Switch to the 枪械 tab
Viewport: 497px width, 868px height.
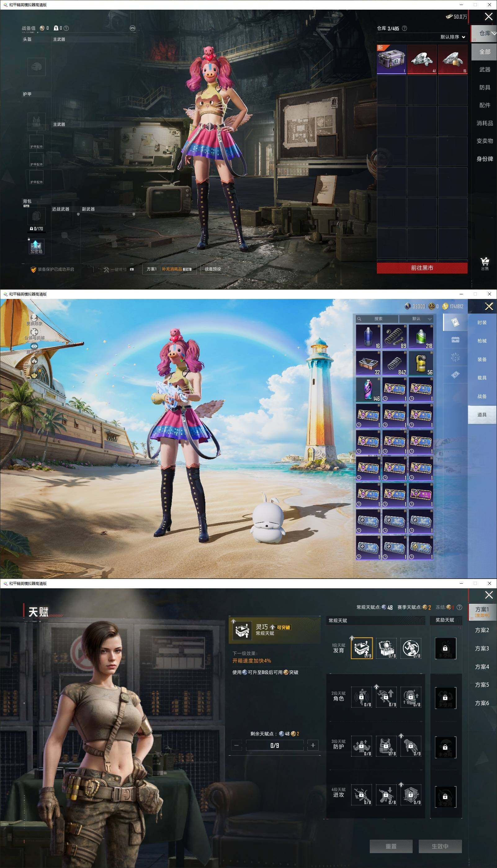click(482, 341)
